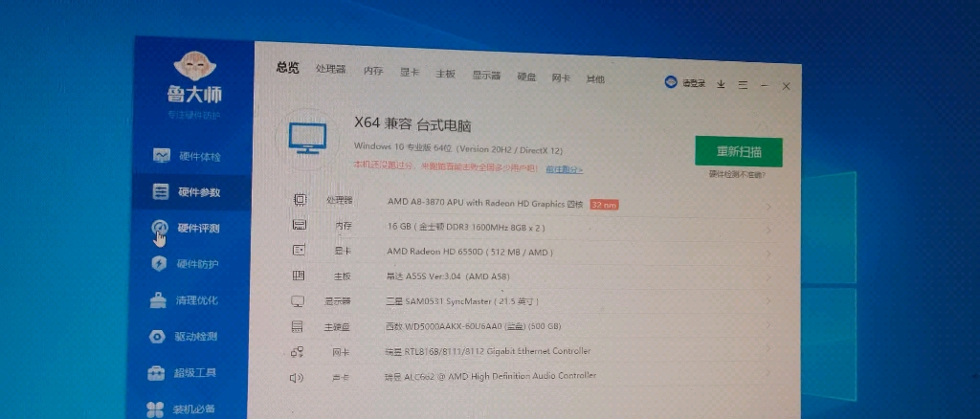The width and height of the screenshot is (980, 419).
Task: Click the 声卡 row speaker icon
Action: 297,377
